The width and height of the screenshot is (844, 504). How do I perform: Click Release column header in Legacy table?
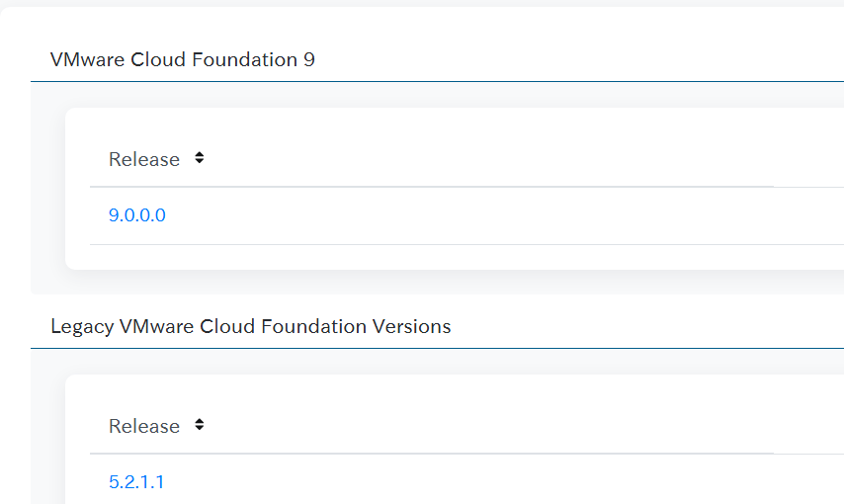pos(143,427)
